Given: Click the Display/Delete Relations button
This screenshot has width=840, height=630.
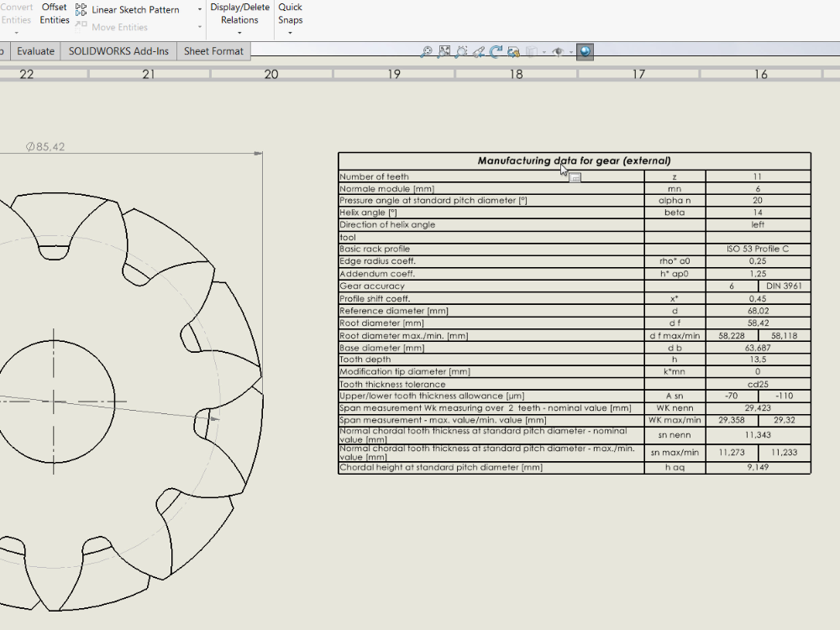Looking at the screenshot, I should (240, 13).
